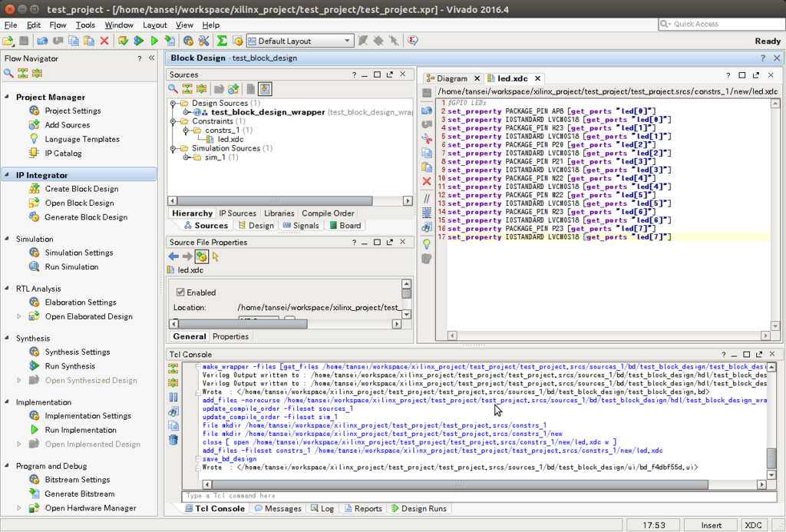The height and width of the screenshot is (532, 786).
Task: Click the wrench tools icon in toolbar
Action: pyautogui.click(x=203, y=41)
